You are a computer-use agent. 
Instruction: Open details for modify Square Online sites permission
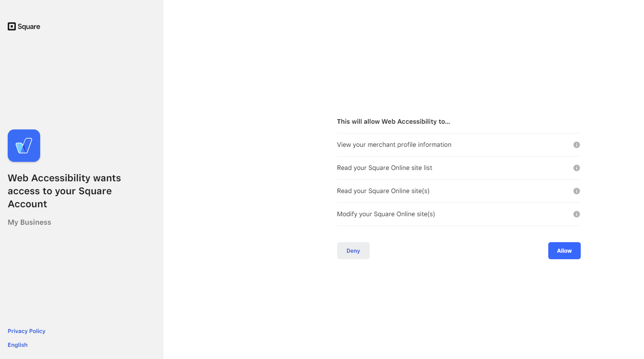coord(577,214)
